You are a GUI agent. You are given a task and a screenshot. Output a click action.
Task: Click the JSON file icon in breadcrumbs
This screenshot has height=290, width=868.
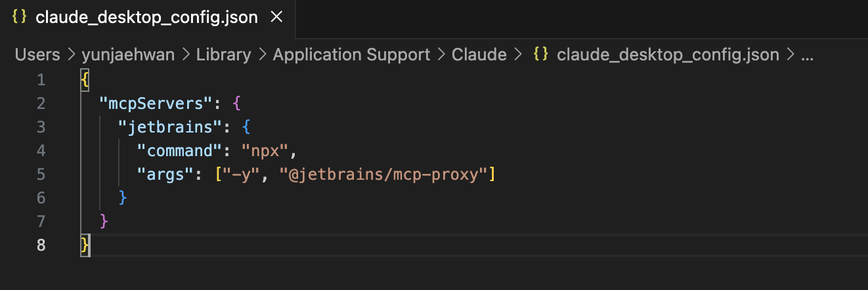point(540,54)
